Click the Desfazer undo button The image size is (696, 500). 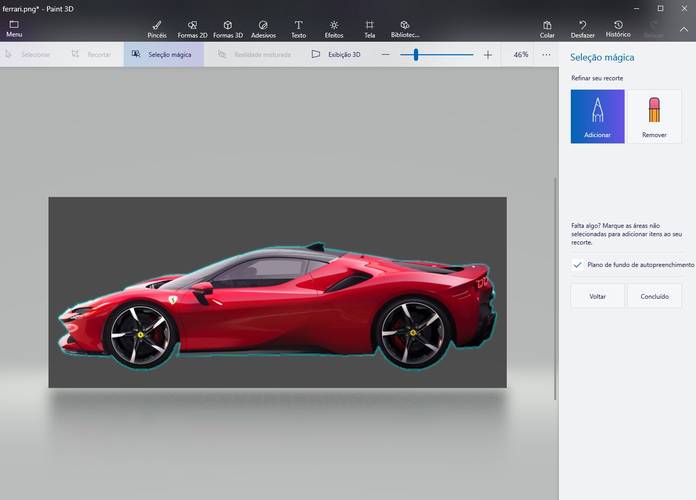coord(582,29)
